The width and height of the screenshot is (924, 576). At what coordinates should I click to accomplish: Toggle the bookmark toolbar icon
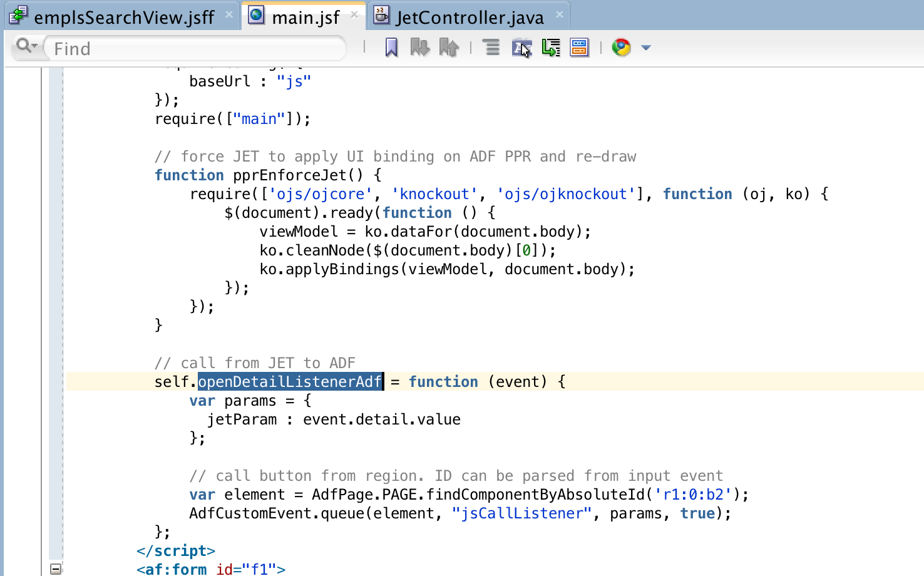point(391,47)
